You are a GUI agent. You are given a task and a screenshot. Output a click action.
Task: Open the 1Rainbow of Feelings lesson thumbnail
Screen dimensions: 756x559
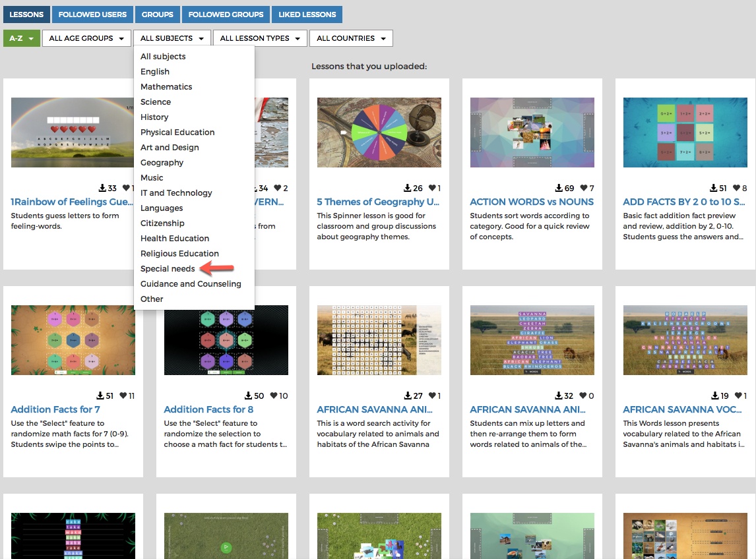(x=73, y=132)
